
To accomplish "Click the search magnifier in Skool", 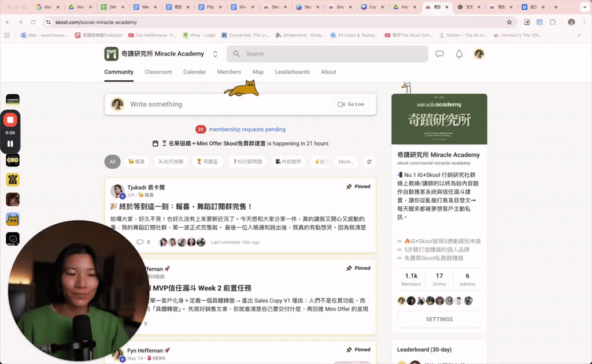I will (x=235, y=53).
